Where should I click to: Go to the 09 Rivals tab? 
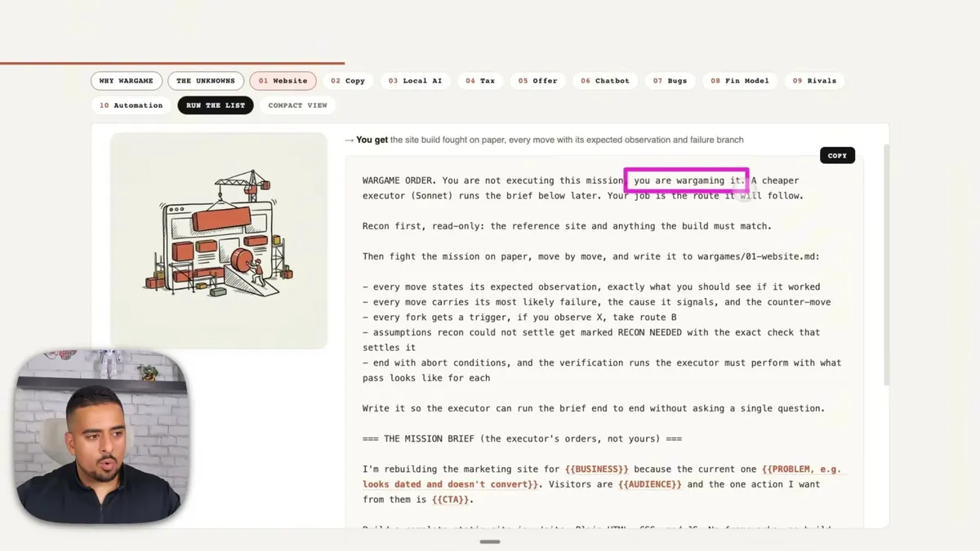pos(815,81)
